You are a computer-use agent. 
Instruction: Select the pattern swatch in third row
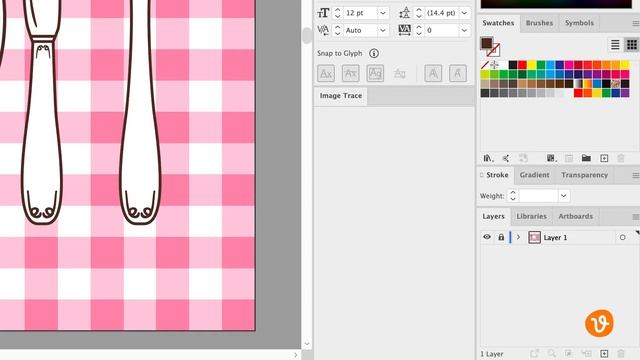click(x=616, y=84)
